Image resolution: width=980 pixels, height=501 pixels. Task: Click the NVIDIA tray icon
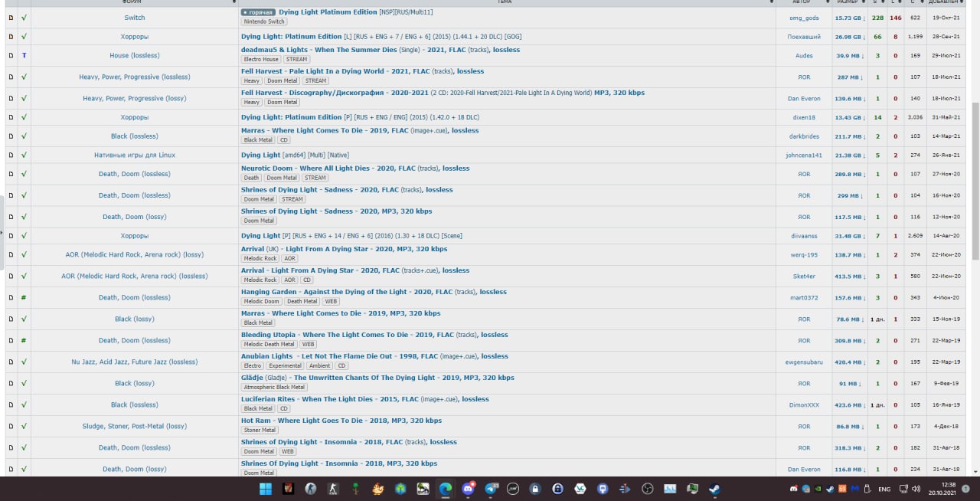click(x=818, y=489)
